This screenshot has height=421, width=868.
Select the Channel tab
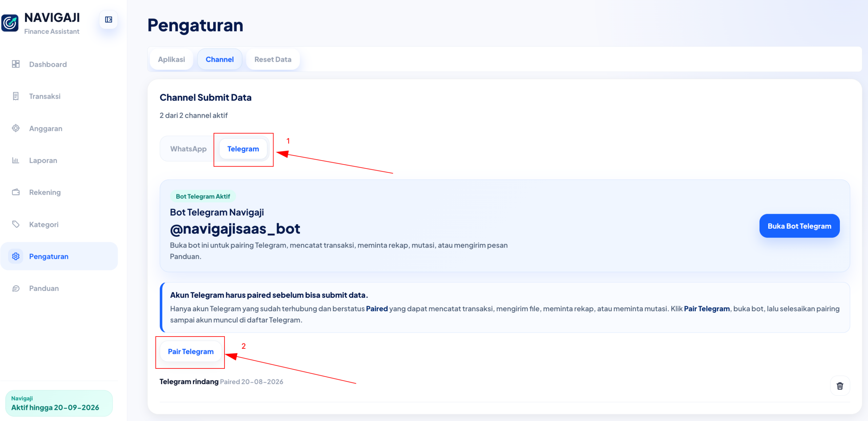pos(220,59)
